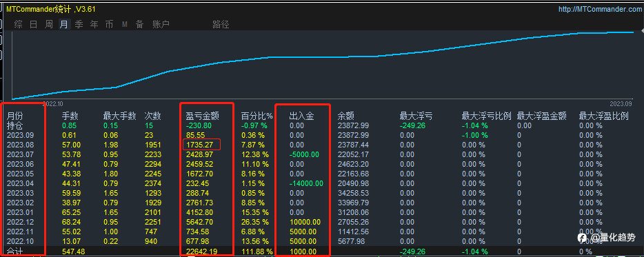Image resolution: width=644 pixels, height=257 pixels.
Task: Click the -14000.00 withdrawal value
Action: point(306,183)
